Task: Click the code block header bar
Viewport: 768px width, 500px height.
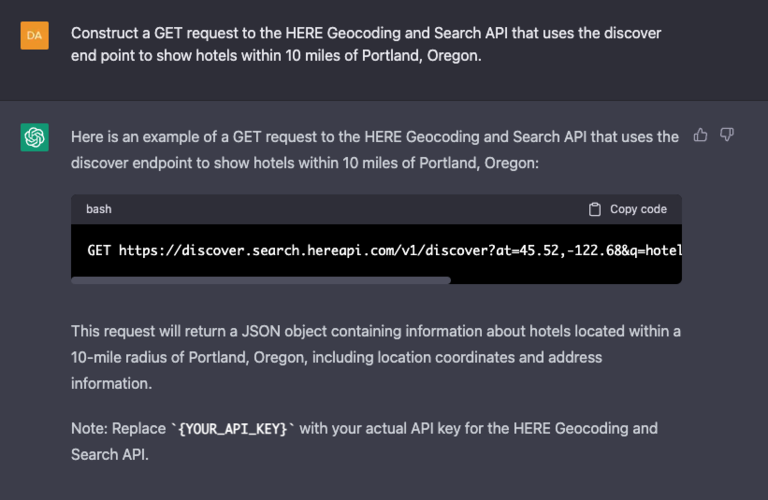Action: pyautogui.click(x=376, y=209)
